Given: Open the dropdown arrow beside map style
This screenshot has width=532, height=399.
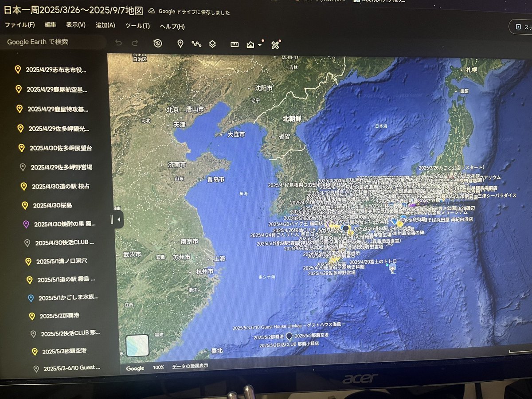Looking at the screenshot, I should pyautogui.click(x=260, y=44).
